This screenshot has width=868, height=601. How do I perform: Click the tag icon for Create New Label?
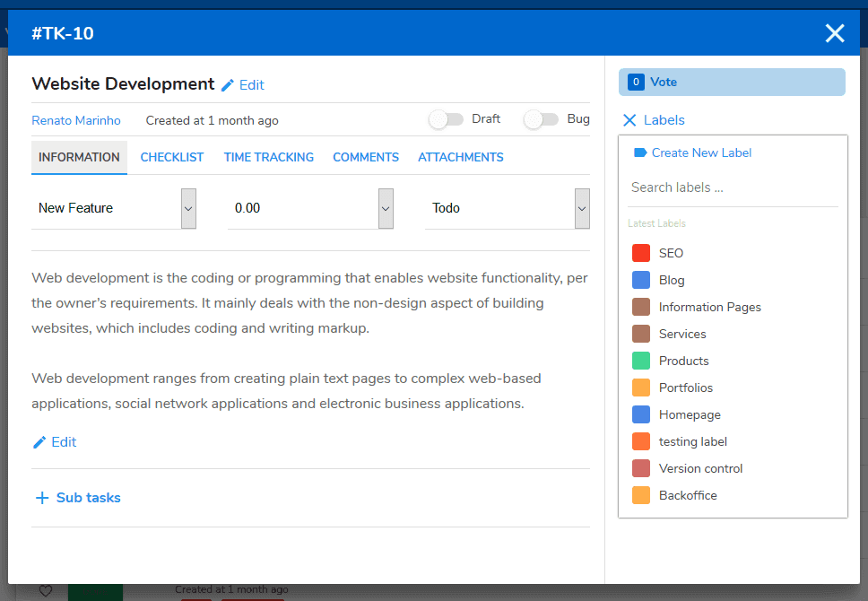[640, 152]
